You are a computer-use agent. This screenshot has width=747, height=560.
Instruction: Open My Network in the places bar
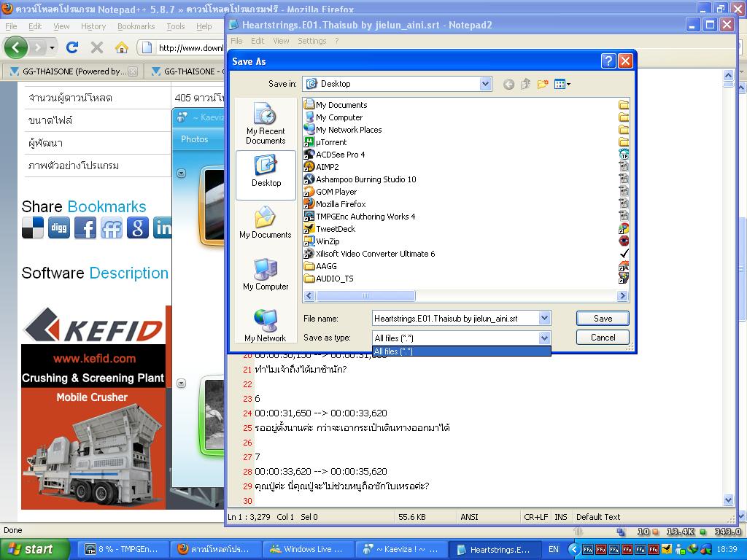coord(266,326)
